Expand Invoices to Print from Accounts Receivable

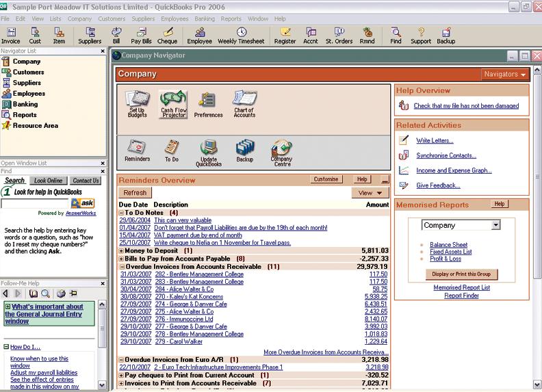[121, 383]
